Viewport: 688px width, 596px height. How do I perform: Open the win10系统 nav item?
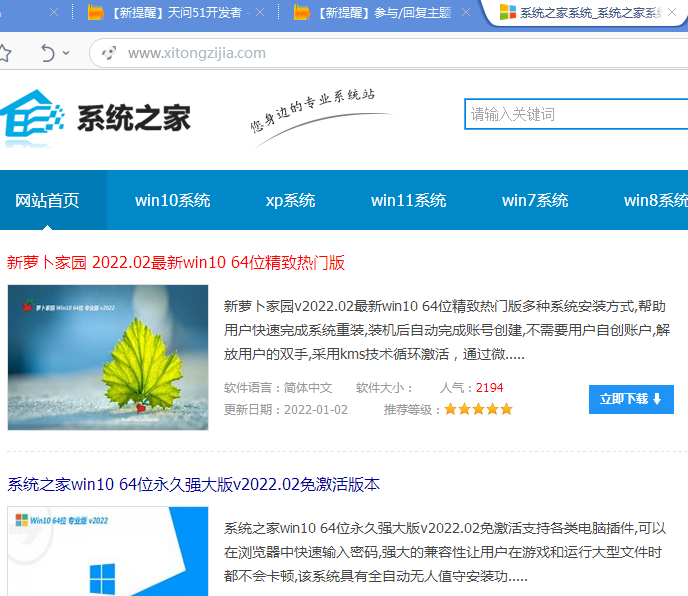172,200
